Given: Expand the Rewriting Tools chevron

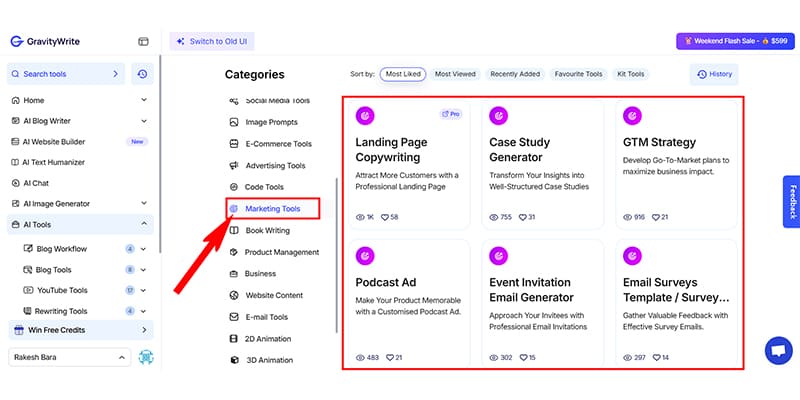Looking at the screenshot, I should 143,311.
